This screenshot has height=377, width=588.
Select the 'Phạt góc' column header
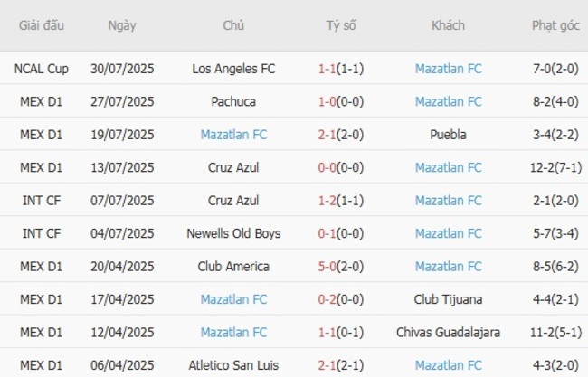[555, 25]
